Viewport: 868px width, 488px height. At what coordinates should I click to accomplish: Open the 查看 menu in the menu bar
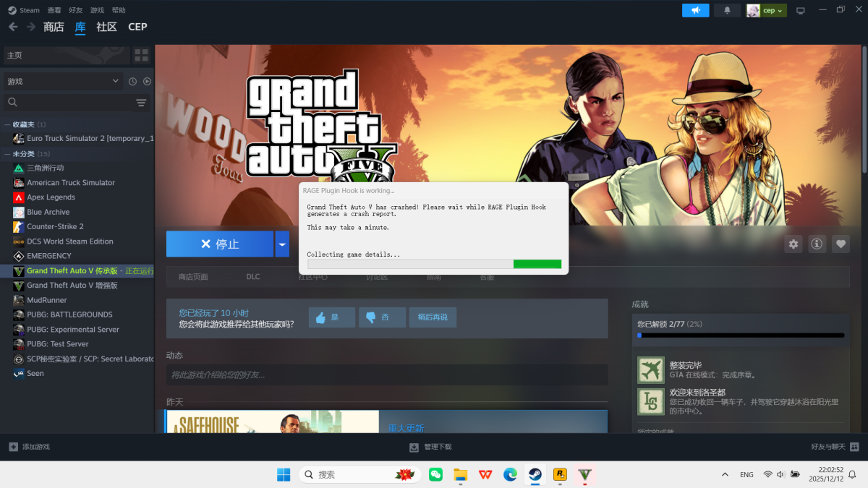[x=54, y=10]
